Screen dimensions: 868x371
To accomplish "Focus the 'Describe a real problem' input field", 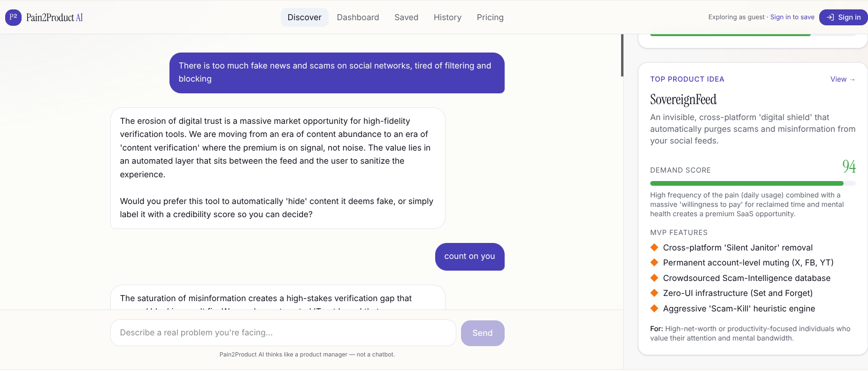I will click(283, 333).
